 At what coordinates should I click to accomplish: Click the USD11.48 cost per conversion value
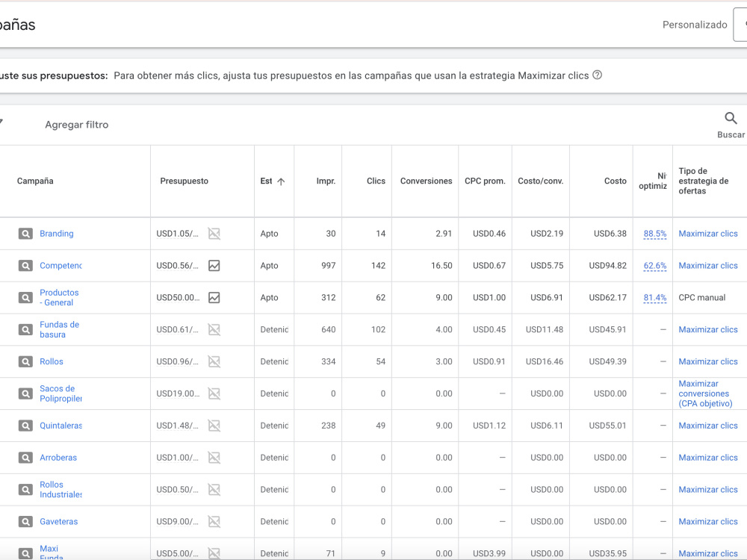pyautogui.click(x=545, y=329)
